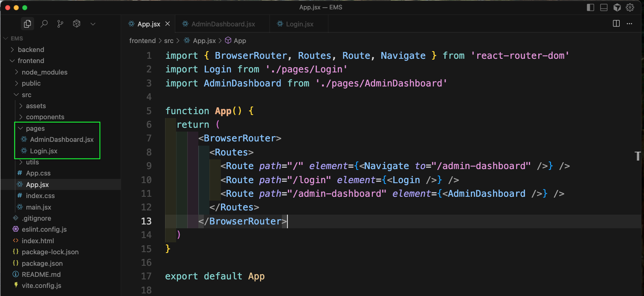The image size is (644, 296).
Task: Expand additional views chevron in sidebar header
Action: click(93, 24)
